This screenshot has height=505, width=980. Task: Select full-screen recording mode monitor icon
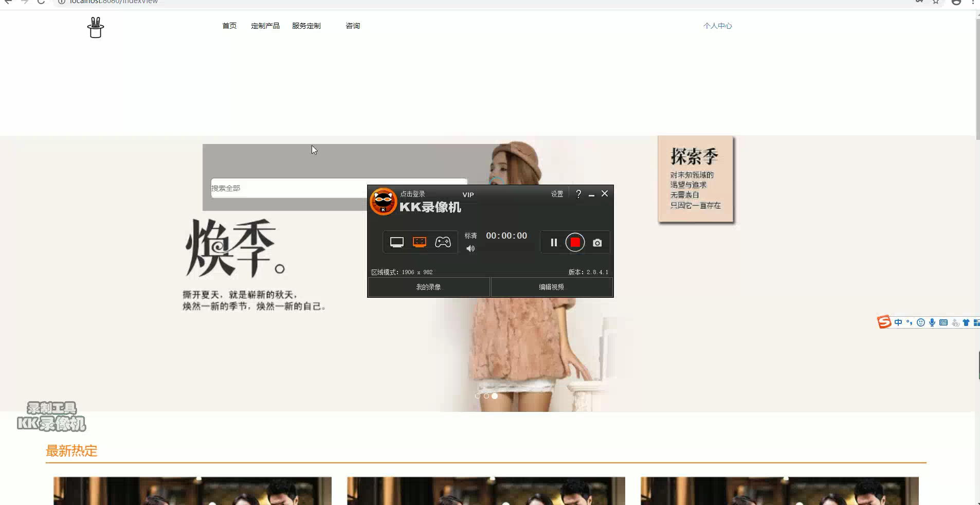point(396,242)
